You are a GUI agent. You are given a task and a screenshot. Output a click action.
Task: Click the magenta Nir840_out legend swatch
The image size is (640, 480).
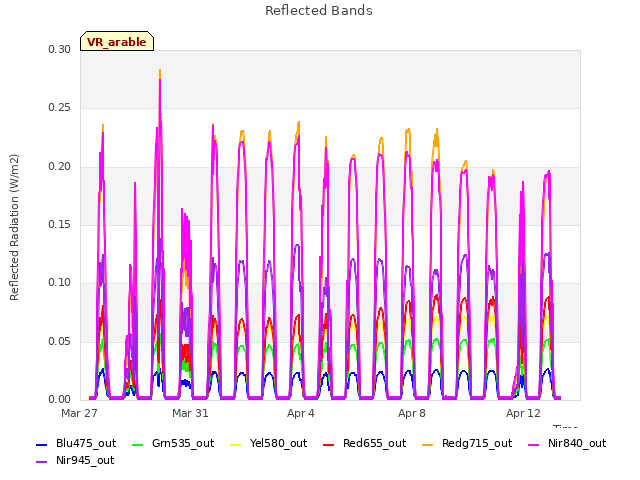533,445
